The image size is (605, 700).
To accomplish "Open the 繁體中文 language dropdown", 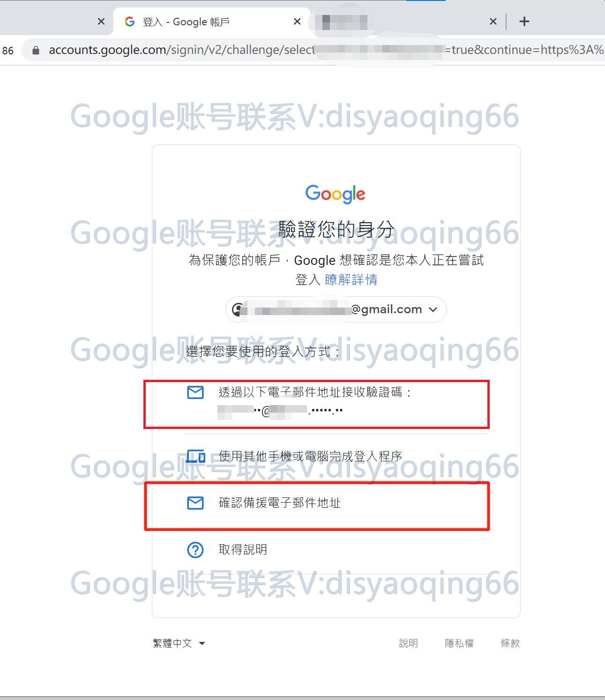I will (x=179, y=643).
